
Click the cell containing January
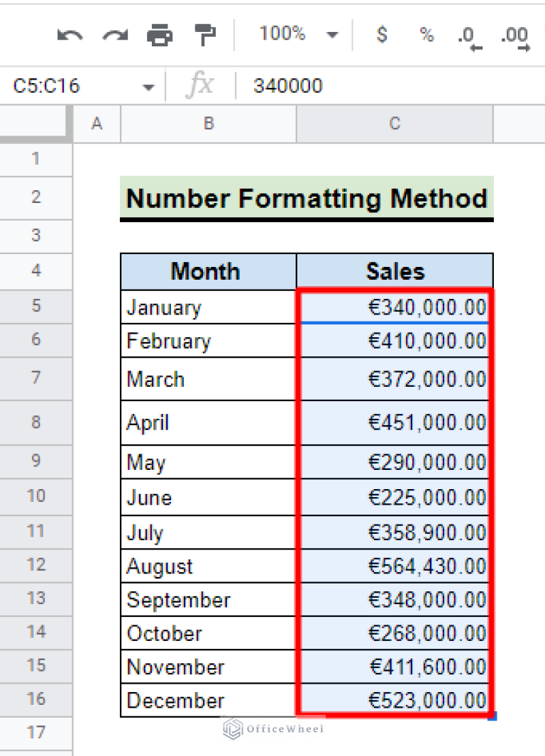(x=208, y=307)
